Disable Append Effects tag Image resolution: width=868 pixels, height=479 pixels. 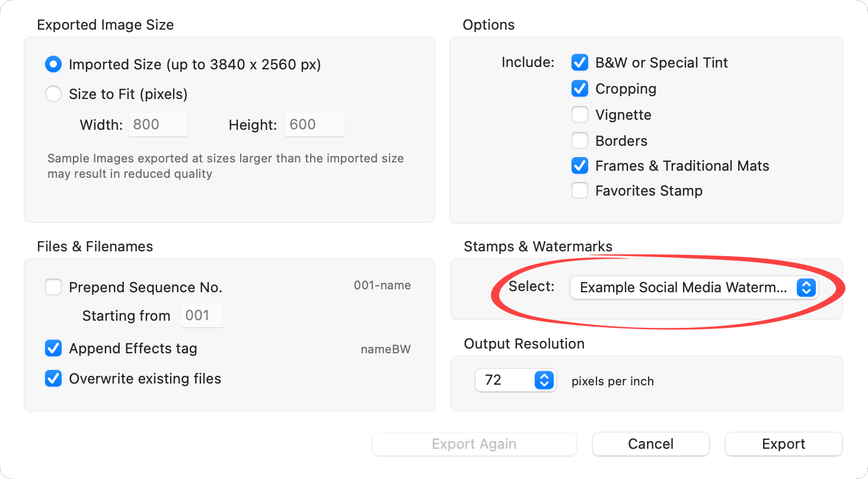click(x=53, y=349)
